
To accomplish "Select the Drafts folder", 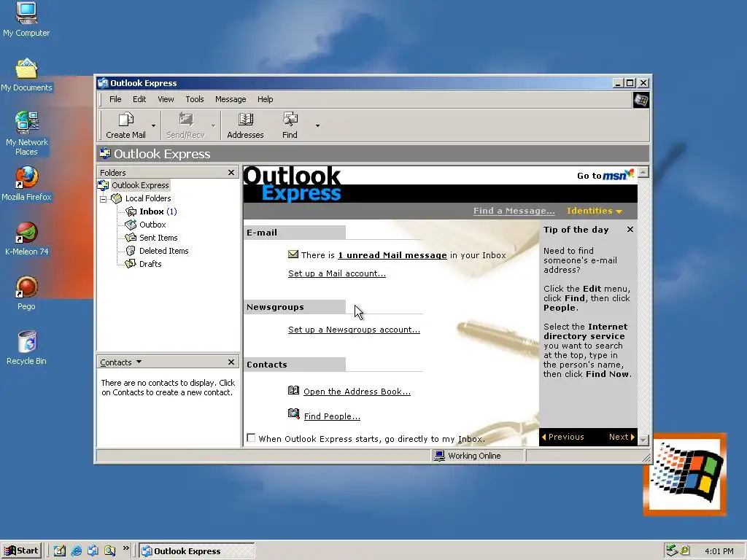I will (150, 264).
